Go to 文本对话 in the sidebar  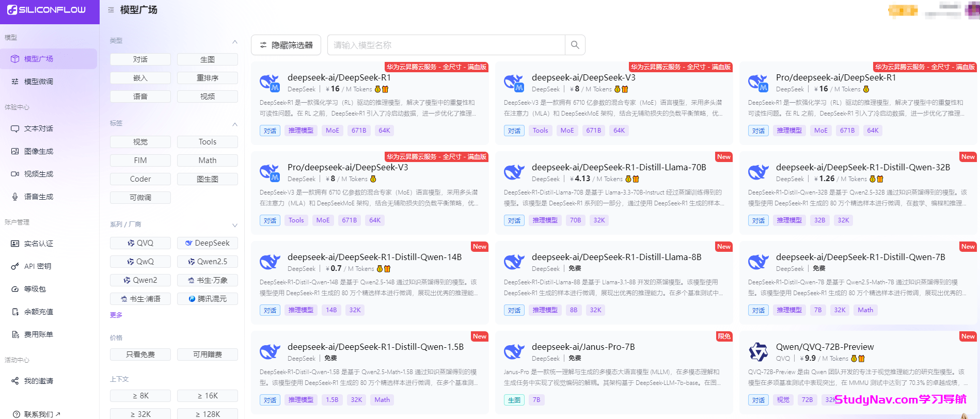click(x=39, y=128)
